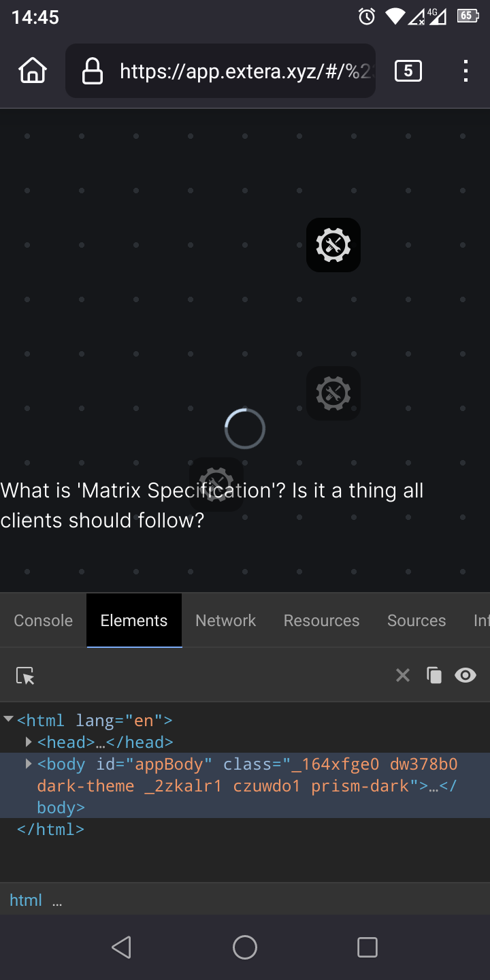Click the X delete element icon

pyautogui.click(x=403, y=675)
